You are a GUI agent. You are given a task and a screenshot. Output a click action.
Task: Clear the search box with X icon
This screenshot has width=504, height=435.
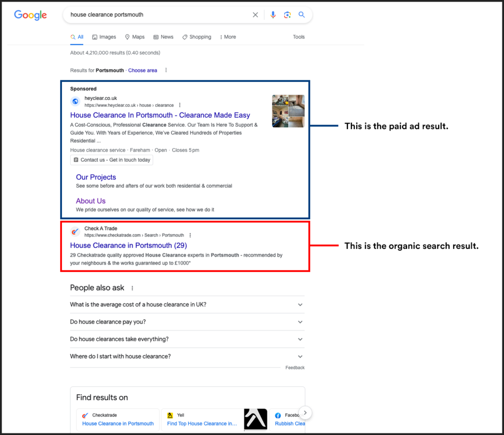pos(255,15)
